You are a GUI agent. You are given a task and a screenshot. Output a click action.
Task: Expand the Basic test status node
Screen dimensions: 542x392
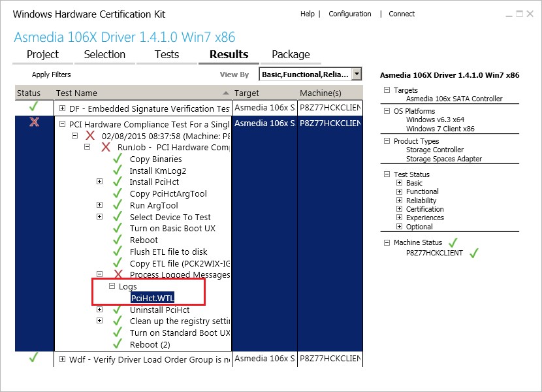[x=399, y=183]
